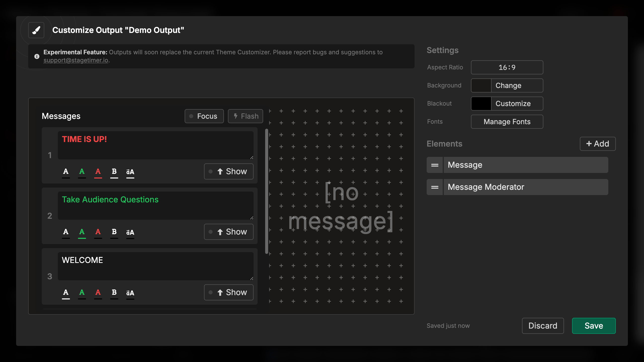Change the background color
The height and width of the screenshot is (362, 644).
[508, 85]
